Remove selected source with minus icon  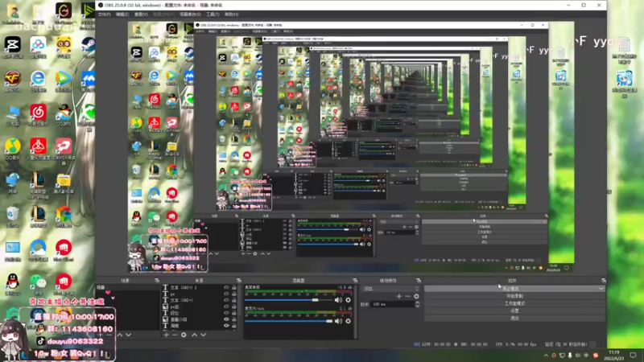point(175,335)
